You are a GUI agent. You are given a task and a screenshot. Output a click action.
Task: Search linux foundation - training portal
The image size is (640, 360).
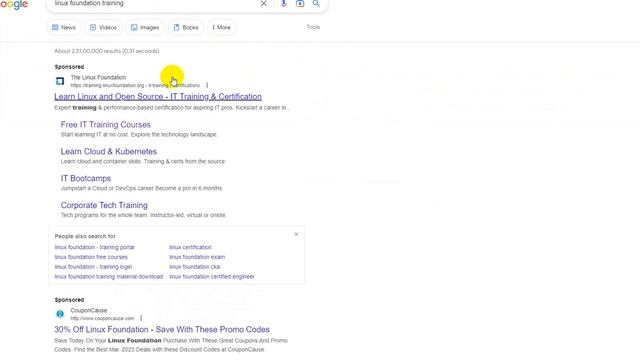point(94,247)
